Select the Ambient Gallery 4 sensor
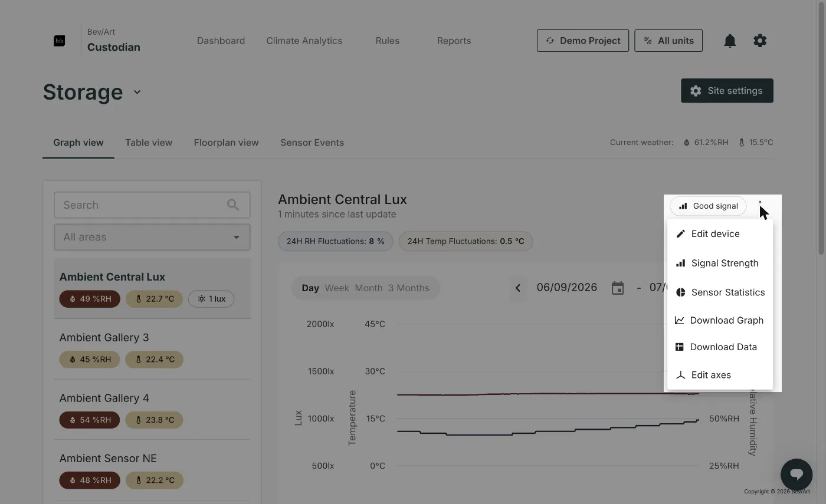Viewport: 826px width, 504px height. [x=152, y=410]
